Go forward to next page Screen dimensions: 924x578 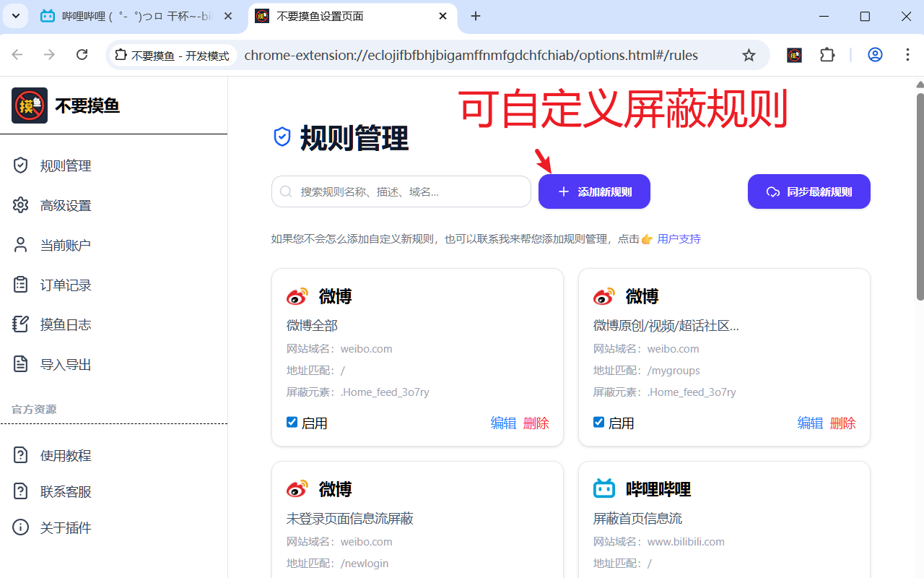(49, 55)
